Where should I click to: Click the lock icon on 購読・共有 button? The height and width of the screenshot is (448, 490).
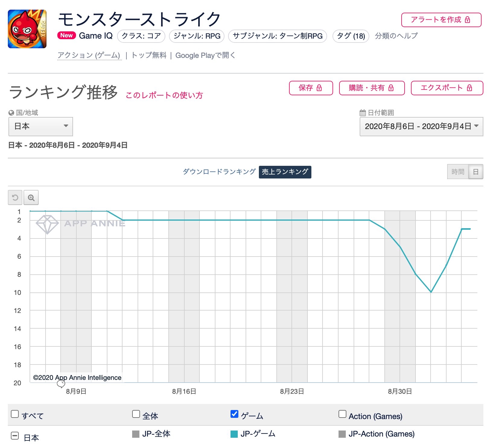click(x=391, y=88)
